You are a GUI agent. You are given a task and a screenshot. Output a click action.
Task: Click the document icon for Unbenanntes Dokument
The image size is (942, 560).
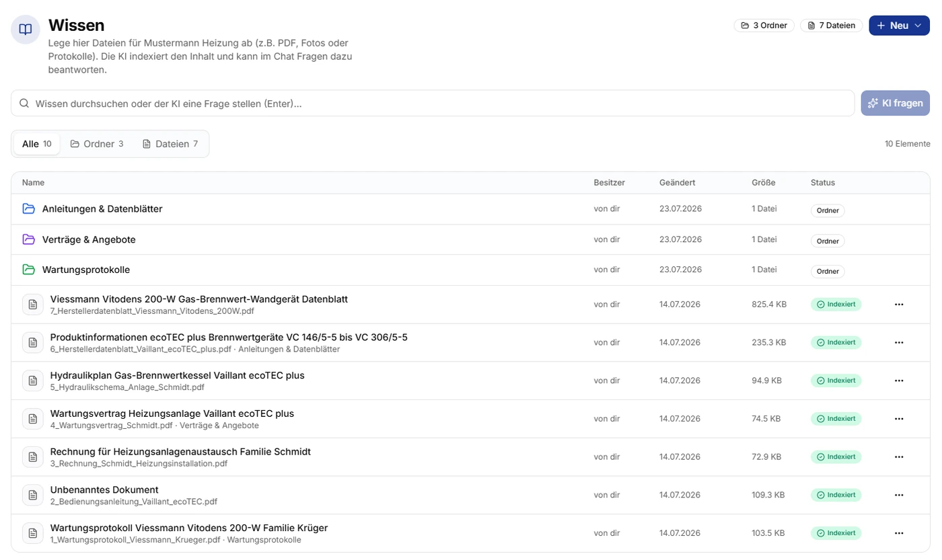(x=32, y=495)
